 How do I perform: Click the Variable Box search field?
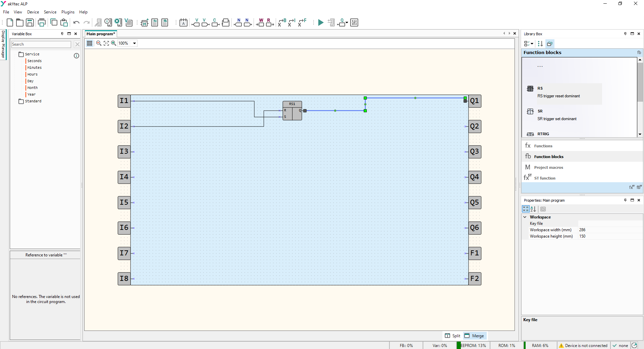(x=41, y=44)
